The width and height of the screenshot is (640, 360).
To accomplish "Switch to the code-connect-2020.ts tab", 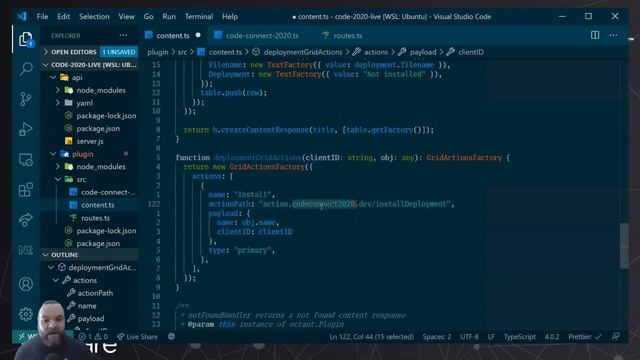I will pos(262,36).
